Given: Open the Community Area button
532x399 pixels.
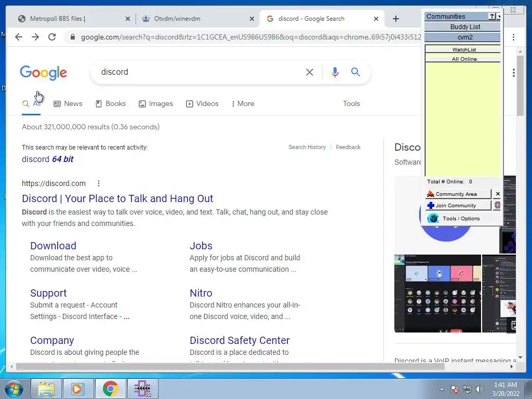Looking at the screenshot, I should pyautogui.click(x=458, y=194).
